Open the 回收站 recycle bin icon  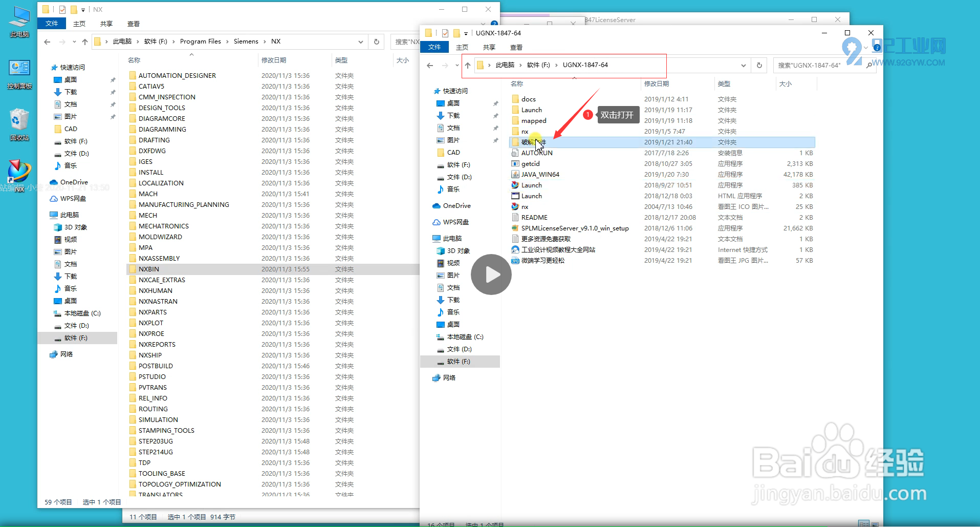coord(19,124)
